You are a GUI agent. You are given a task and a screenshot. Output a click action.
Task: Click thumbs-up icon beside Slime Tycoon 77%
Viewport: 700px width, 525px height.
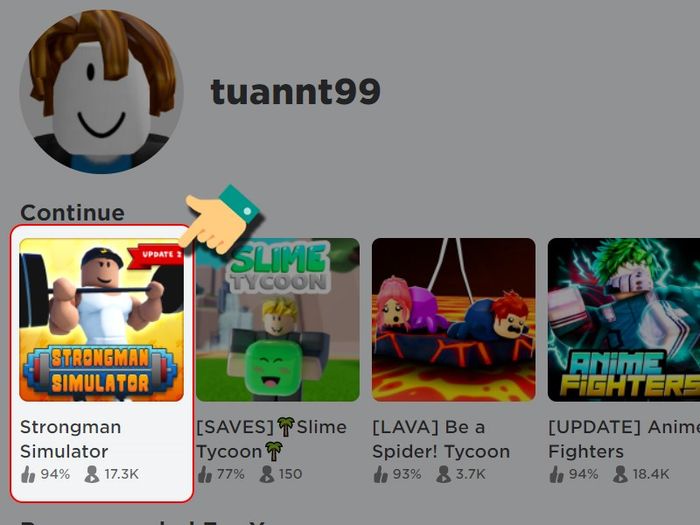click(204, 474)
